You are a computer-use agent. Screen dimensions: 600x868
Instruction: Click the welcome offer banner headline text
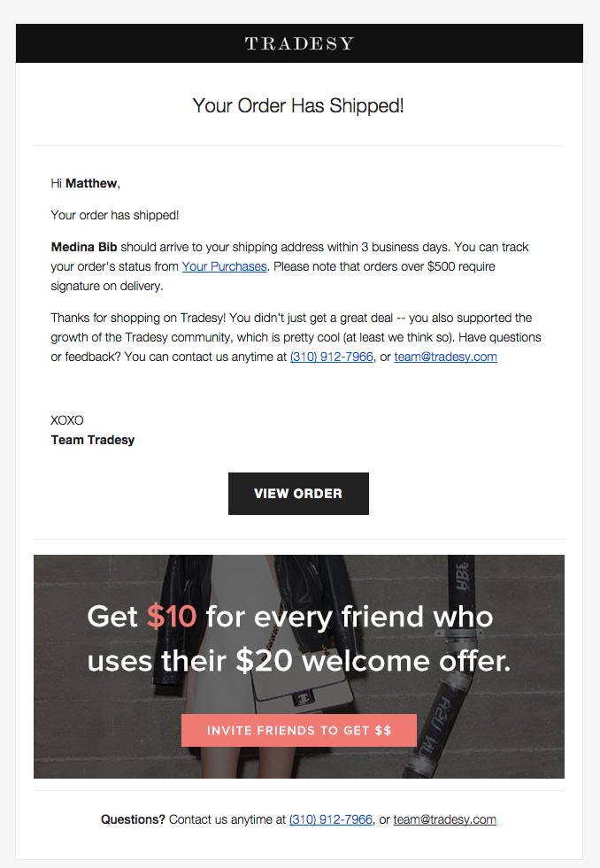click(x=299, y=638)
